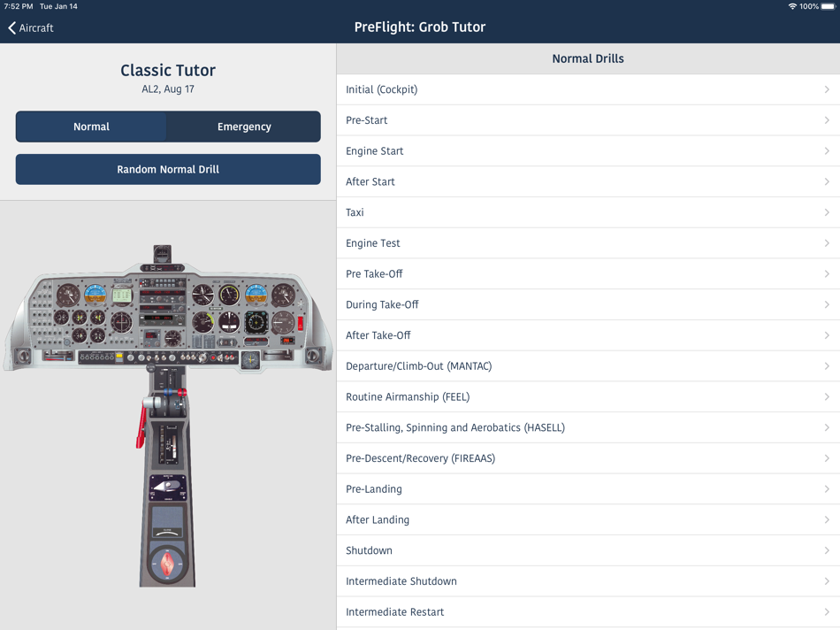Screen dimensions: 840x630
Task: Open the After Landing drill
Action: [588, 520]
